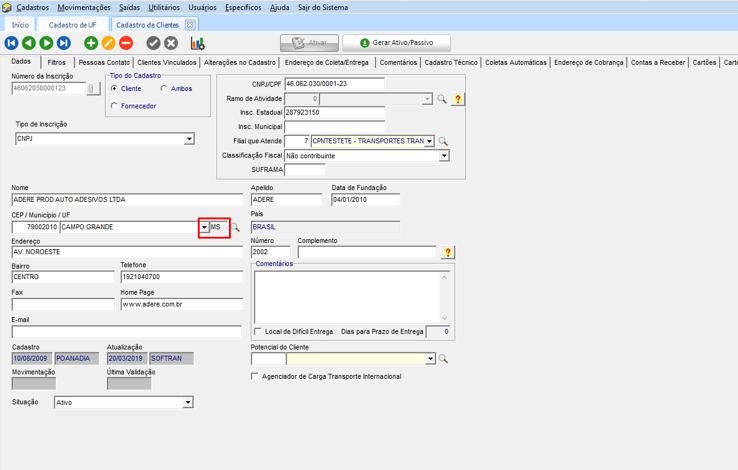
Task: Check Local de Difícil Entrega box
Action: tap(258, 332)
